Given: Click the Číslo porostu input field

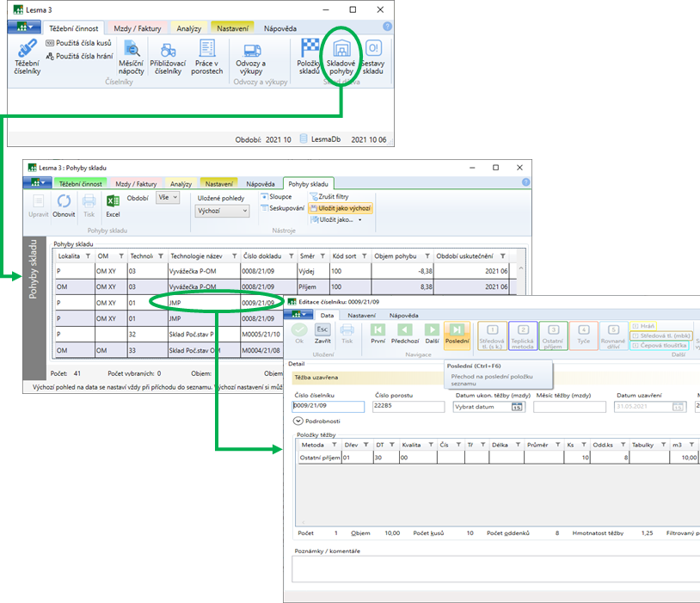Looking at the screenshot, I should click(408, 407).
